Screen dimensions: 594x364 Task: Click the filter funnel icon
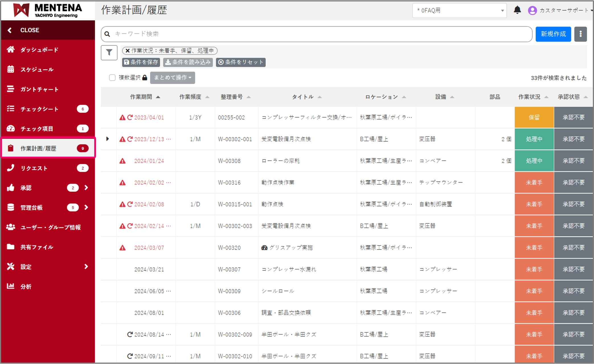pos(109,52)
